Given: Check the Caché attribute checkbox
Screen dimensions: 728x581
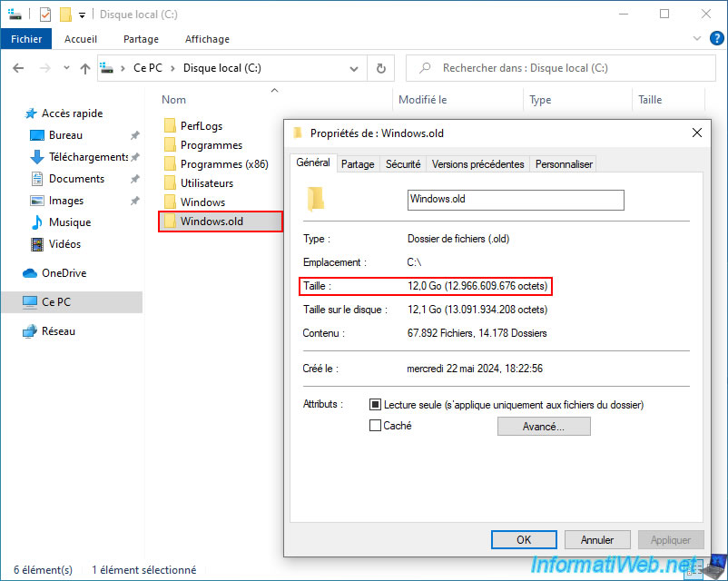Looking at the screenshot, I should tap(375, 426).
